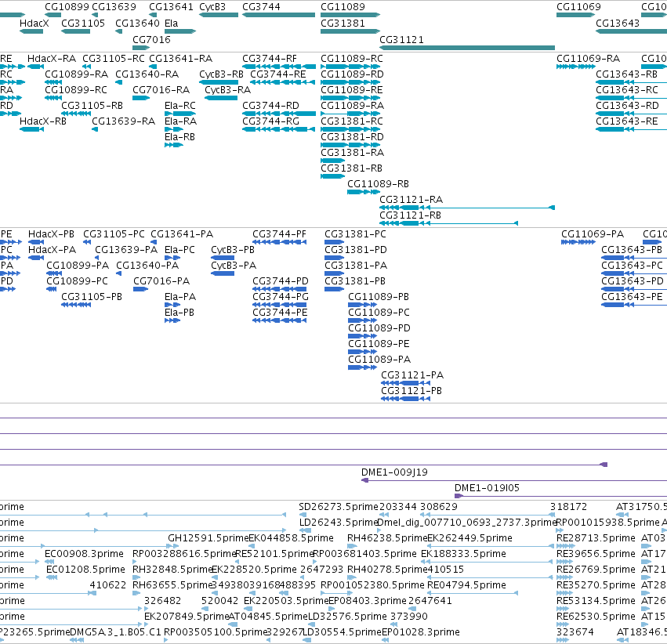
Task: Open the CG31105-RB transcript
Action: coord(76,114)
